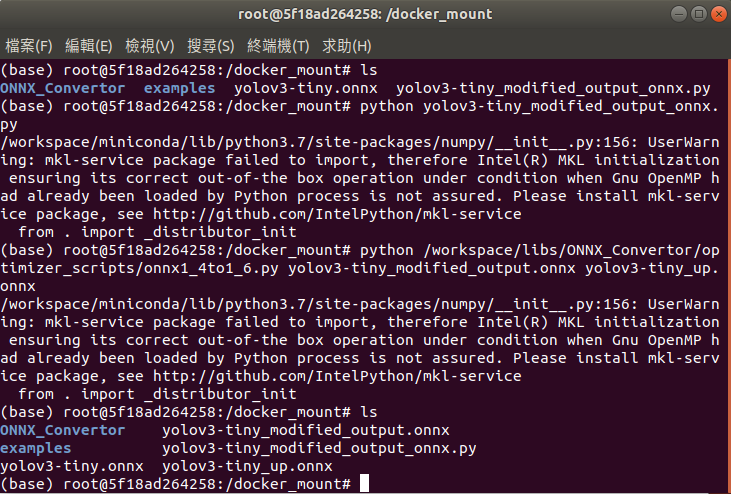Screen dimensions: 731x494
Task: Click the blue ONNX_Convertor directory in first ls output
Action: point(62,89)
